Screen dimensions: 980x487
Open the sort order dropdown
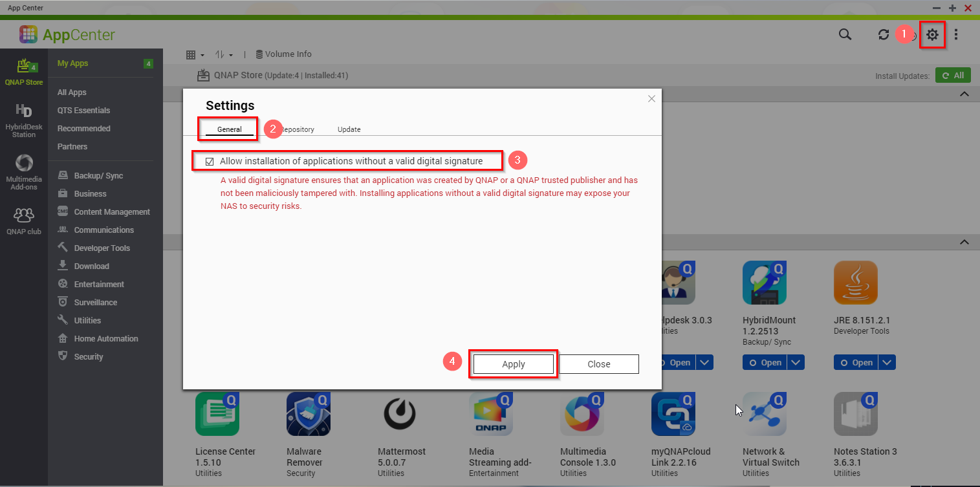click(x=224, y=55)
